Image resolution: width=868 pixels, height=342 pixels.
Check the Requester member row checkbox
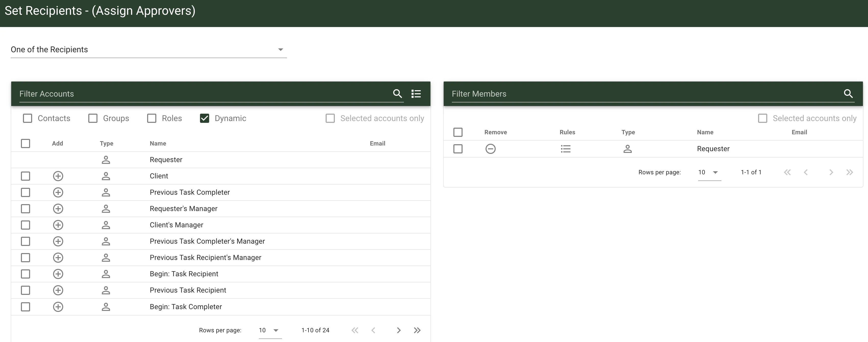458,149
